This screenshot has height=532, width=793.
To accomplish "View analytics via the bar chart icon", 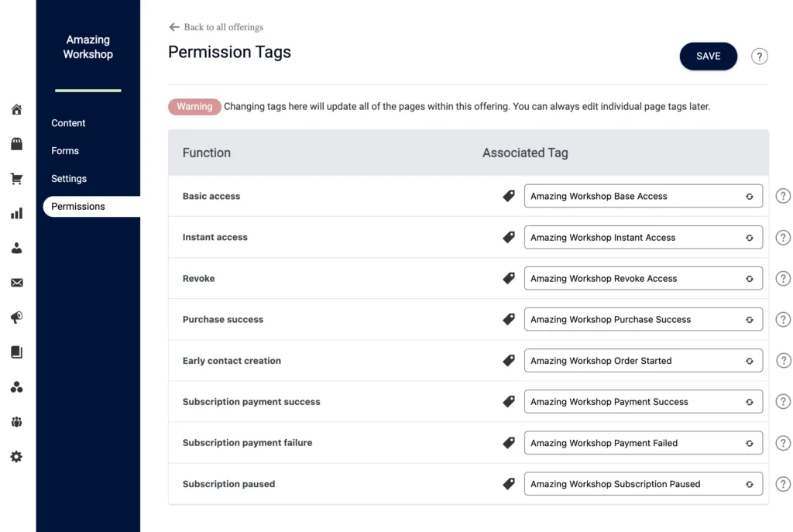I will [x=16, y=213].
